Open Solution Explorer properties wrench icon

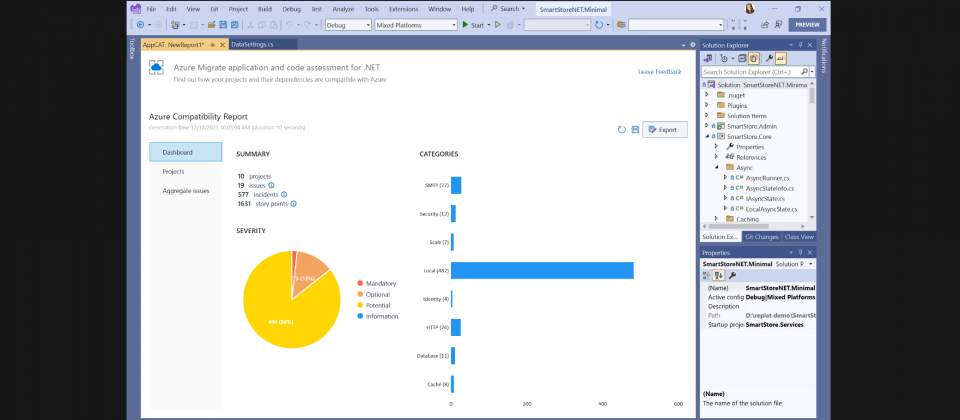770,58
